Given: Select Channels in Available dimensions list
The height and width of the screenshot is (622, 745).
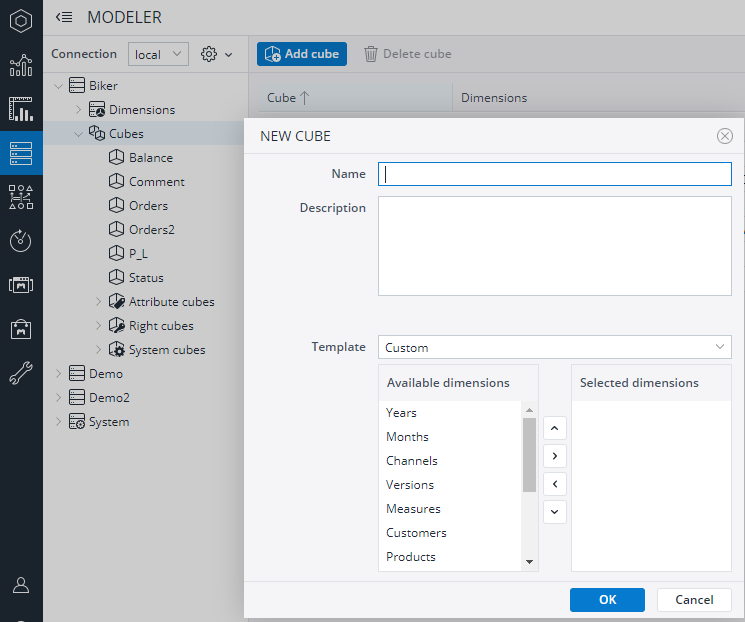Looking at the screenshot, I should 412,461.
